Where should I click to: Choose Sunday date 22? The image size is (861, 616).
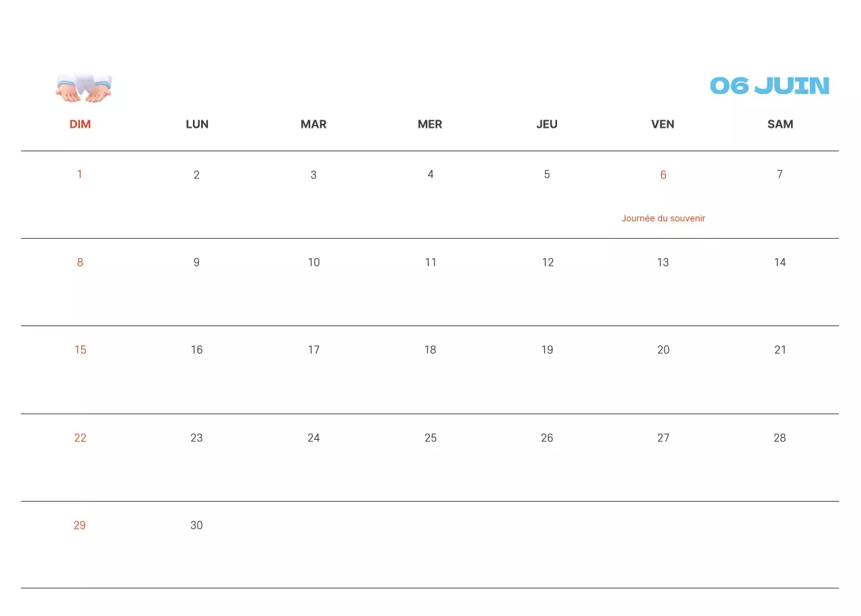(x=80, y=438)
